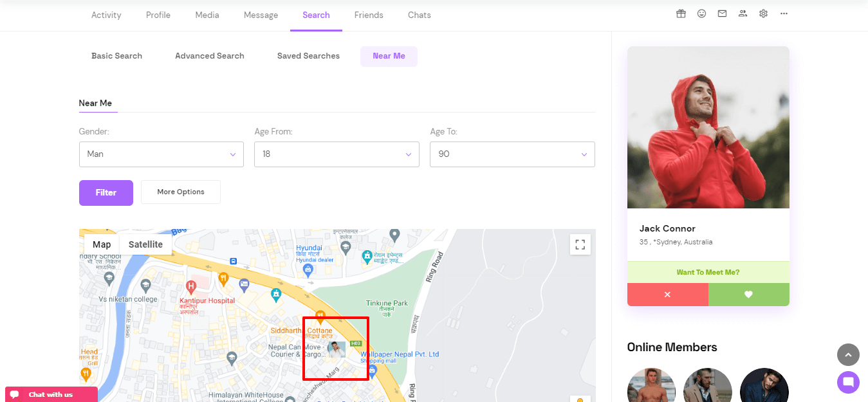
Task: Click the Head Grill restaurant marker on the map
Action: [x=86, y=373]
